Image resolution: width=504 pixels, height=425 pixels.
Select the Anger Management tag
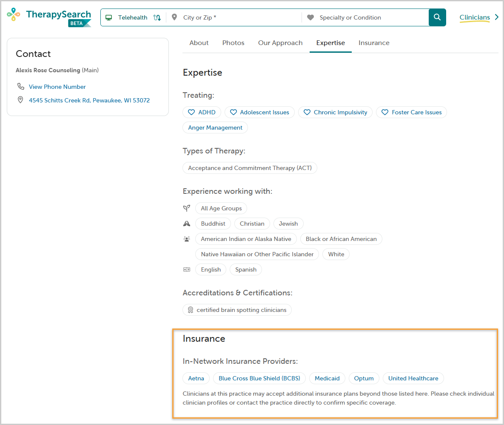215,127
